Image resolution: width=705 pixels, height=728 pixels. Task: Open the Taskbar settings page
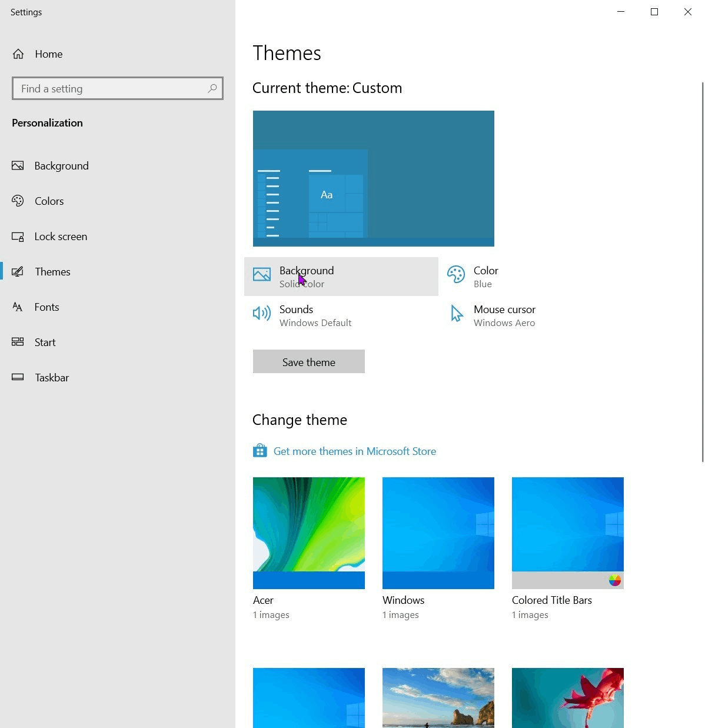pos(118,378)
